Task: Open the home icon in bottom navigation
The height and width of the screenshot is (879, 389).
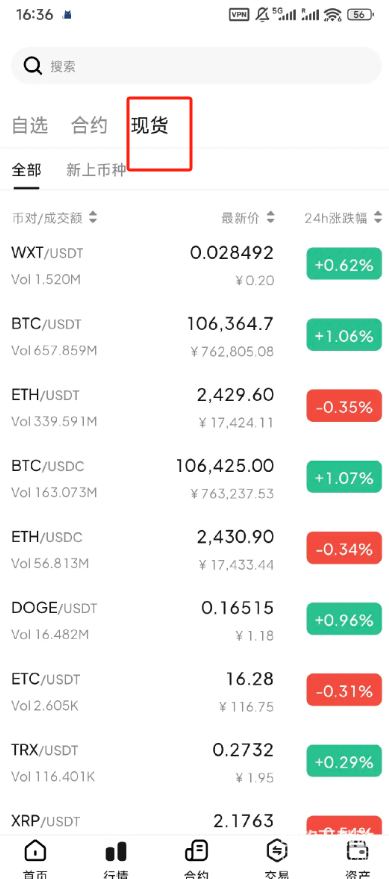Action: coord(35,852)
